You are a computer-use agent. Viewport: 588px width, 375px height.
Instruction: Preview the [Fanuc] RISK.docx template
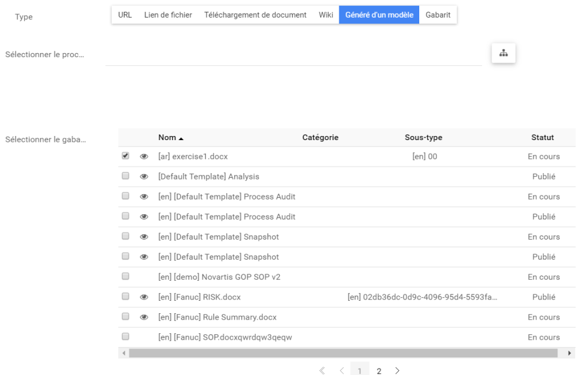tap(143, 297)
